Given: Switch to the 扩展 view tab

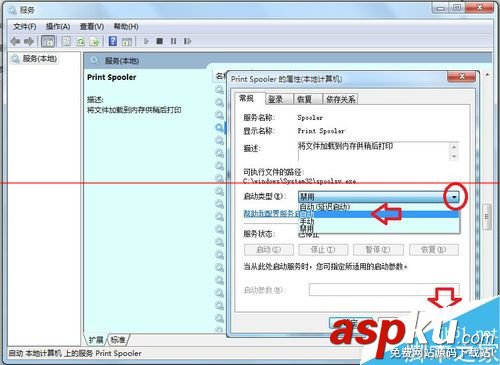Looking at the screenshot, I should pyautogui.click(x=96, y=340).
